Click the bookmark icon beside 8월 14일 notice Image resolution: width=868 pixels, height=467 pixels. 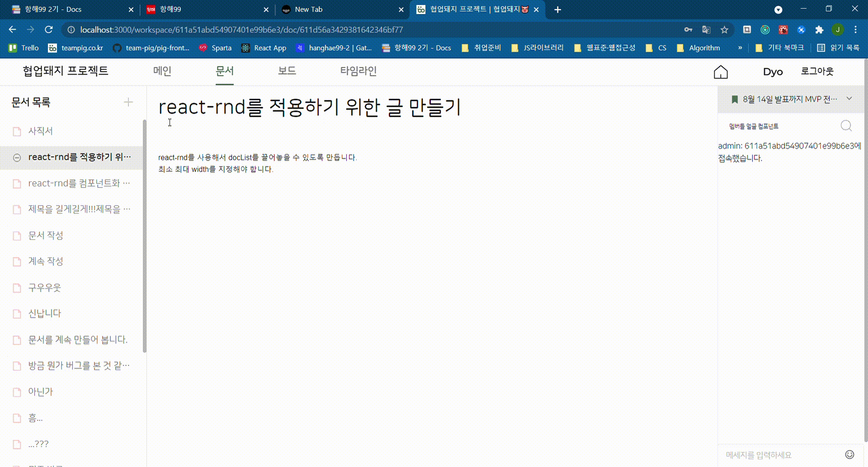coord(735,99)
